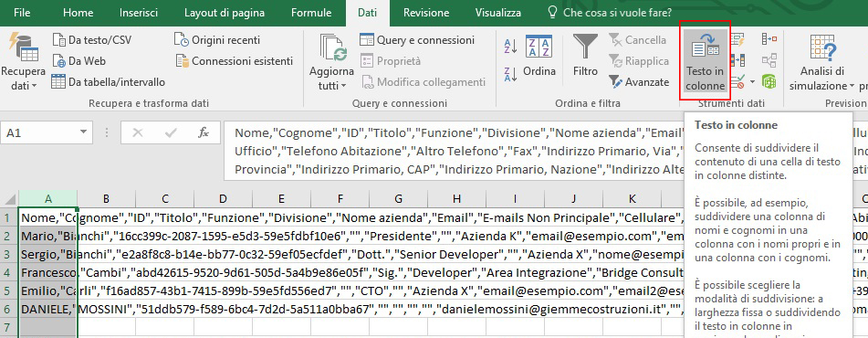Click the Testo in colonne button

tap(706, 61)
